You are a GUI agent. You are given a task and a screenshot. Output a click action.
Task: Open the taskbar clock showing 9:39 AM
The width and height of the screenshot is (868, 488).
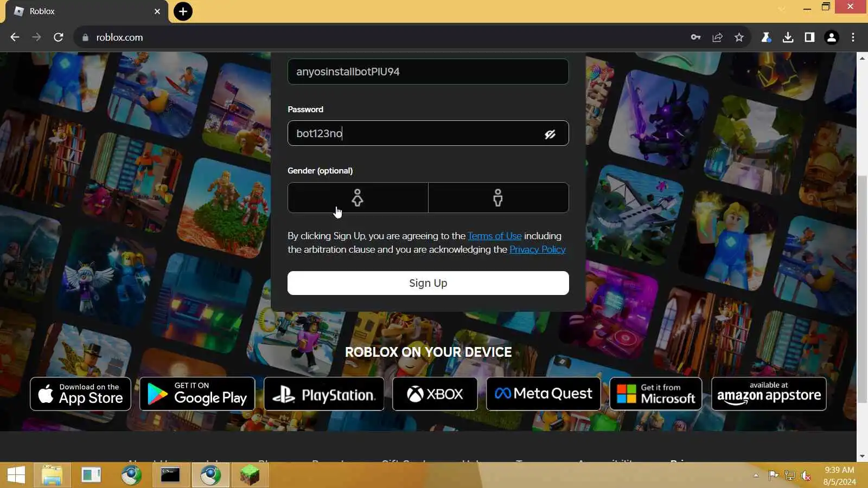[x=839, y=476]
